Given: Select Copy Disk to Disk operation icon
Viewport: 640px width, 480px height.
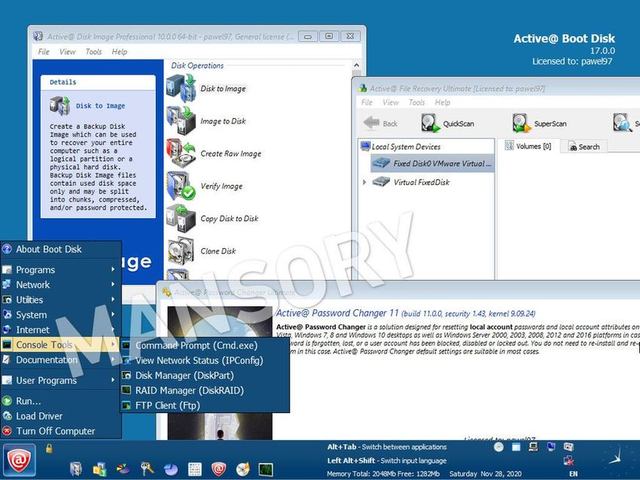Looking at the screenshot, I should pos(181,218).
